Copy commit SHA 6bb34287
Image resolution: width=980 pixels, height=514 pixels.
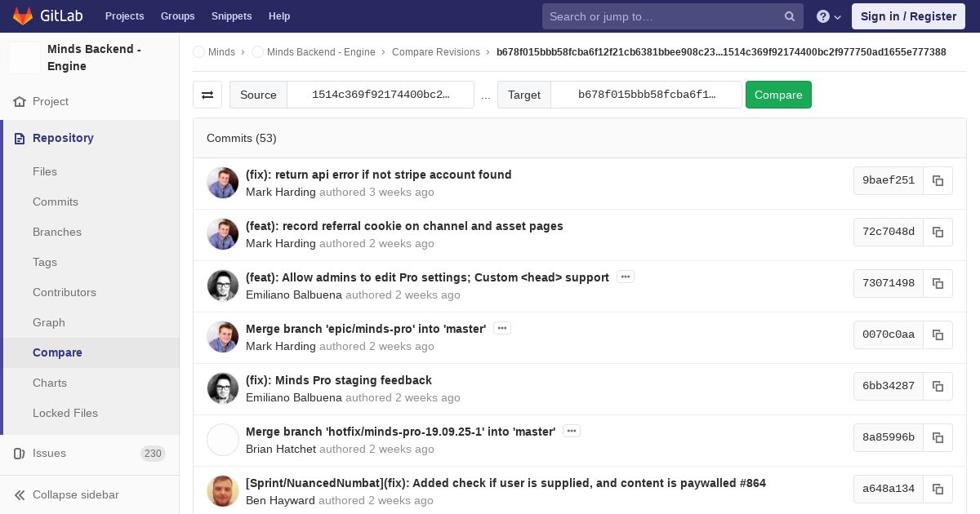click(x=938, y=386)
